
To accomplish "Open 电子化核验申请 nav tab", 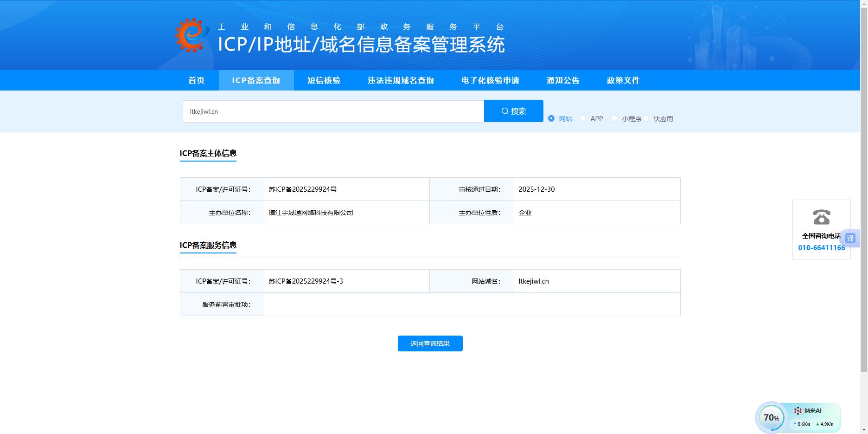I will pos(490,80).
